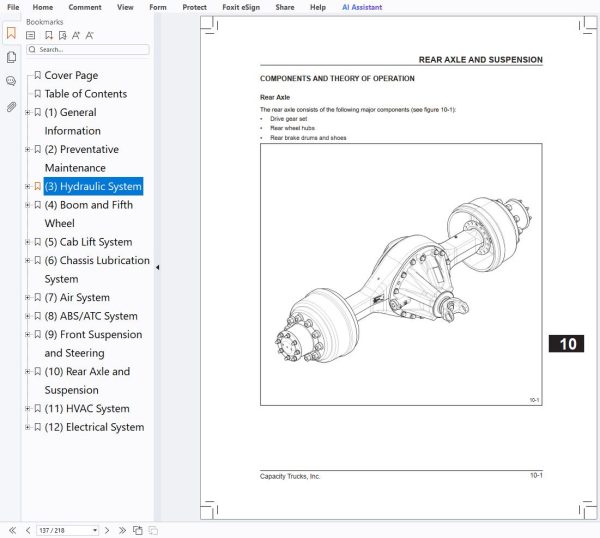Collapse the navigation panel with arrow
Image resolution: width=600 pixels, height=538 pixels.
click(x=158, y=267)
